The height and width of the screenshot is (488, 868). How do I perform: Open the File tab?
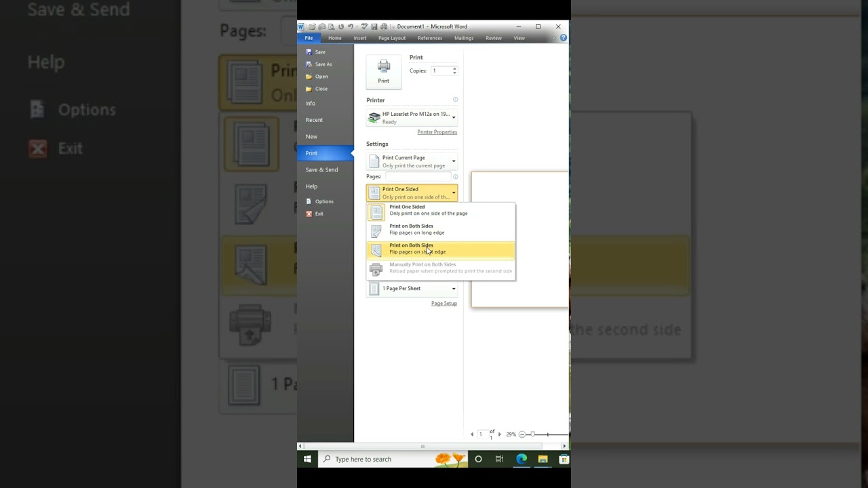coord(309,38)
